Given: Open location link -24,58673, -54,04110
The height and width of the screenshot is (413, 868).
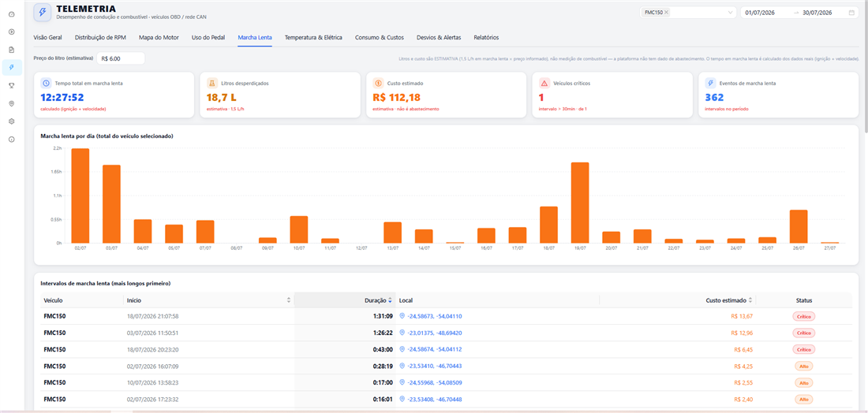Looking at the screenshot, I should [x=435, y=316].
